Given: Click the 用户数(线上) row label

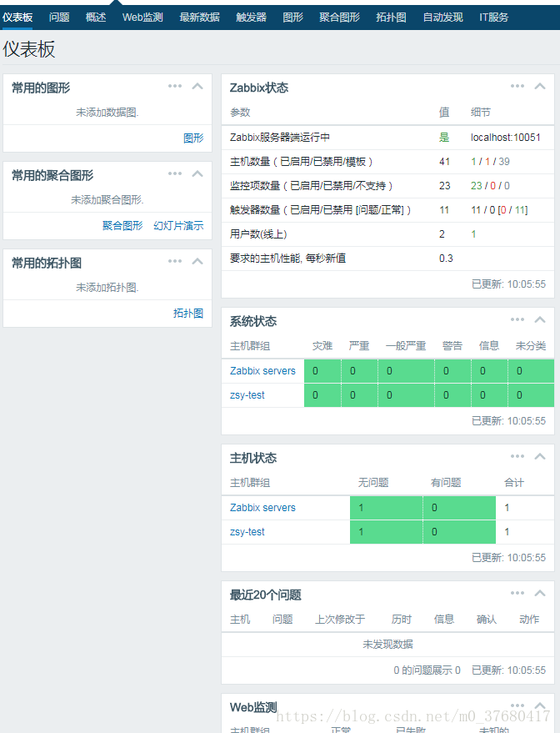Looking at the screenshot, I should [258, 234].
